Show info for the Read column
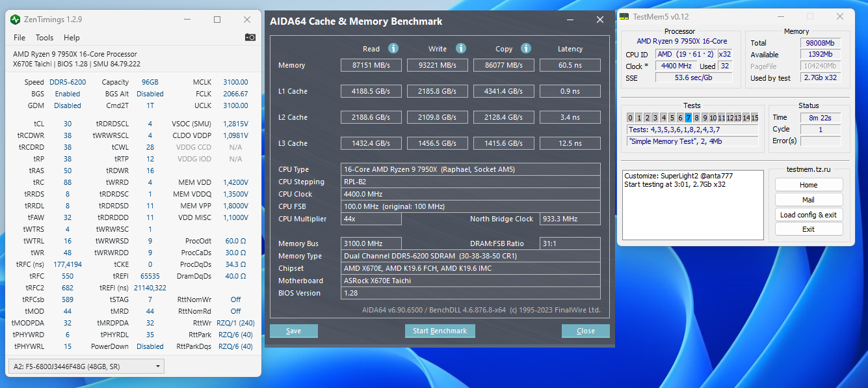 tap(393, 48)
